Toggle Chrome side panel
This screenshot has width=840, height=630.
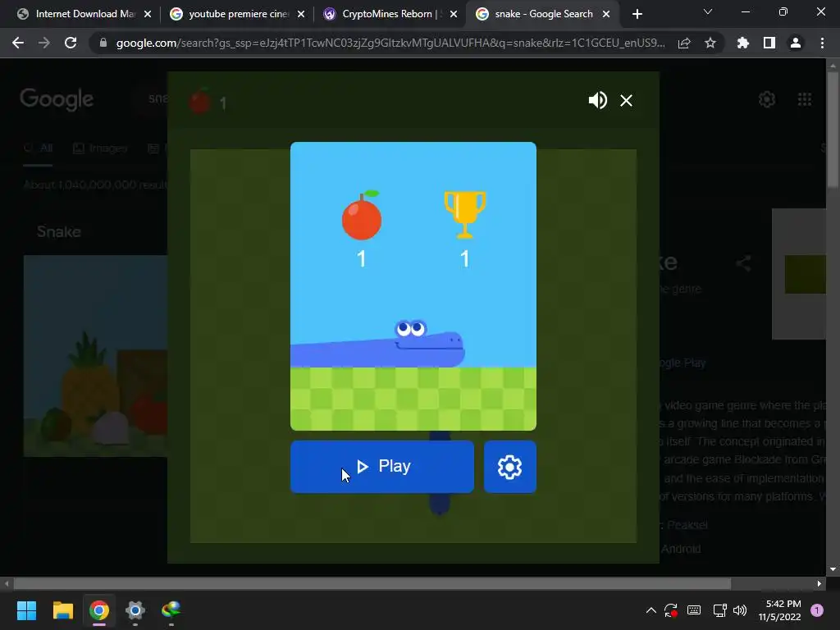pyautogui.click(x=769, y=43)
